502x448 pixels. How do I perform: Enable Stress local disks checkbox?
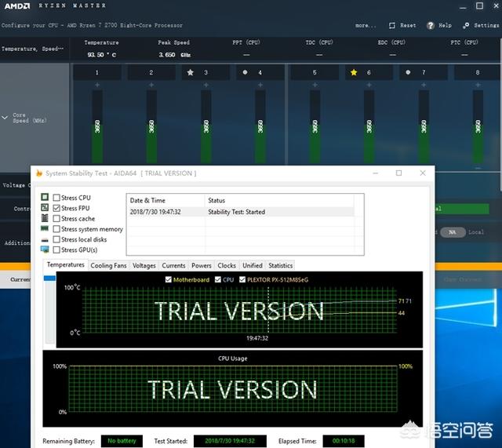(x=56, y=239)
